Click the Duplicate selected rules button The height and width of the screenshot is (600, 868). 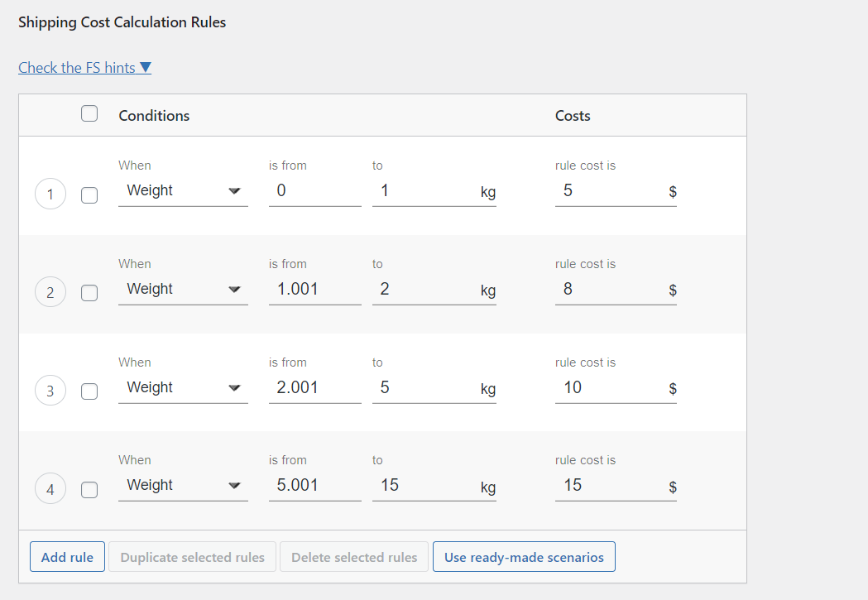coord(192,557)
